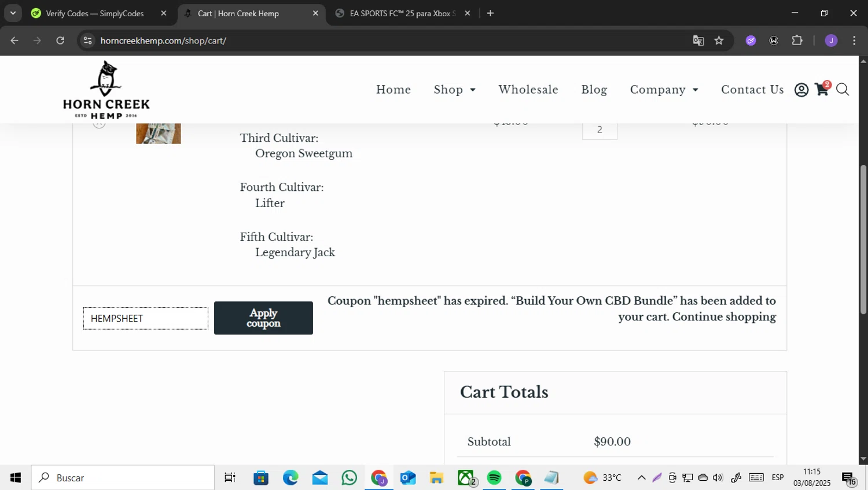Click the Cart Totals heading
The width and height of the screenshot is (868, 490).
(x=504, y=392)
